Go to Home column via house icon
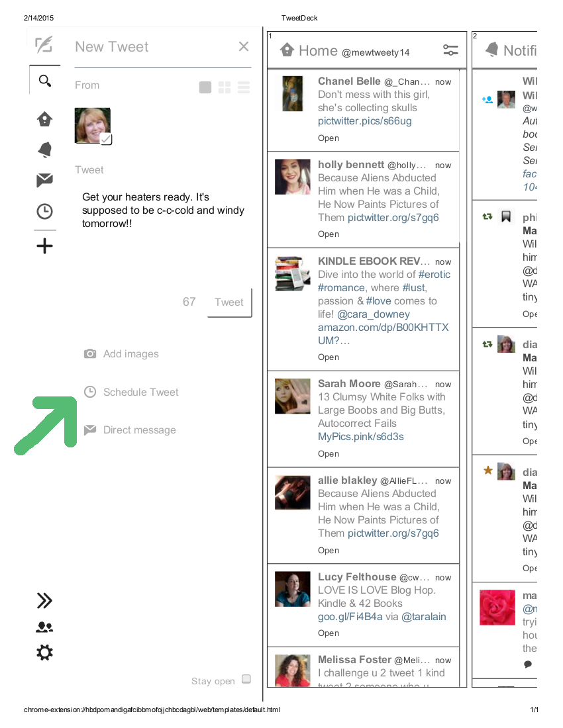 pos(44,119)
